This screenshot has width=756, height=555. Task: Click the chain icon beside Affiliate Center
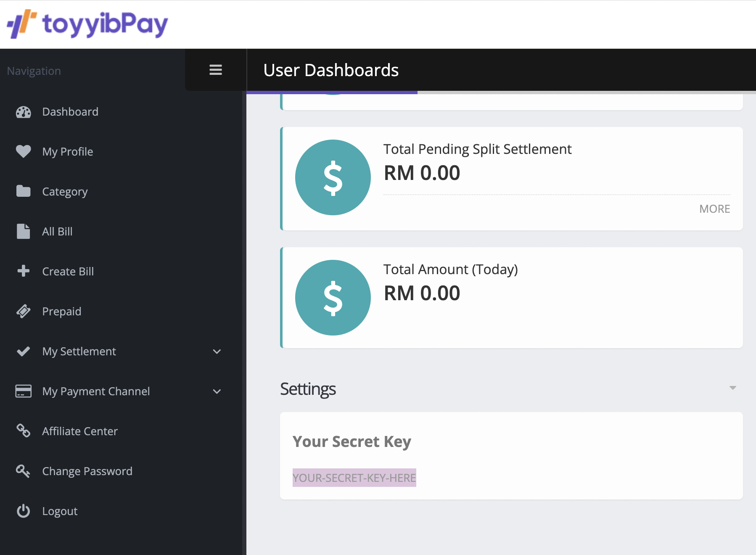click(x=23, y=431)
